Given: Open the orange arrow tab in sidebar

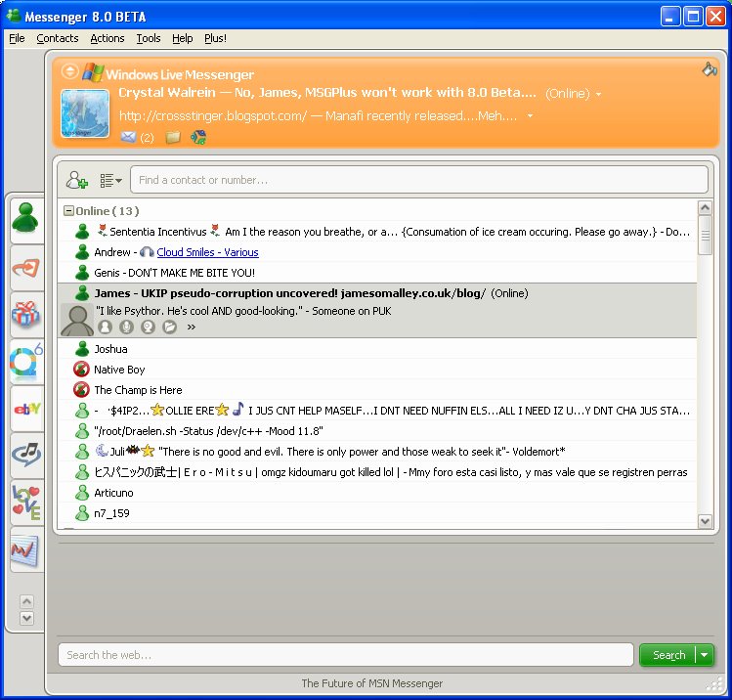Looking at the screenshot, I should (x=26, y=268).
